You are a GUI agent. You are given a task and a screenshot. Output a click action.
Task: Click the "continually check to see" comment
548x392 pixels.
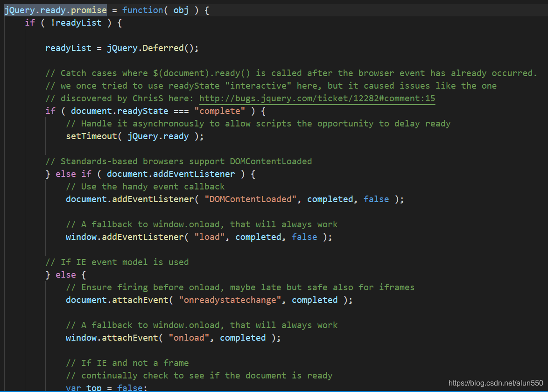[x=199, y=376]
